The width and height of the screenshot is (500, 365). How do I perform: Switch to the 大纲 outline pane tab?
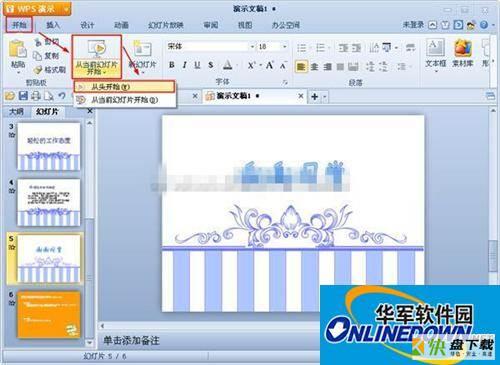pos(16,111)
